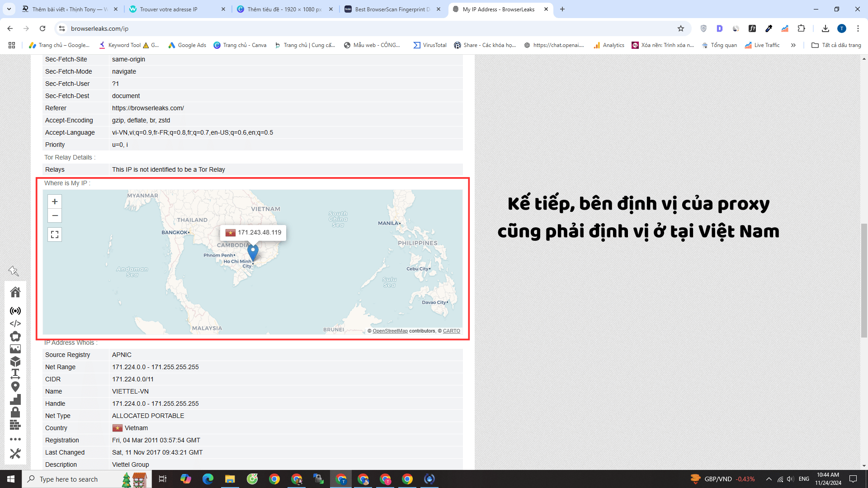The height and width of the screenshot is (488, 868).
Task: Select the SSL/TLS padlock icon
Action: 15,412
